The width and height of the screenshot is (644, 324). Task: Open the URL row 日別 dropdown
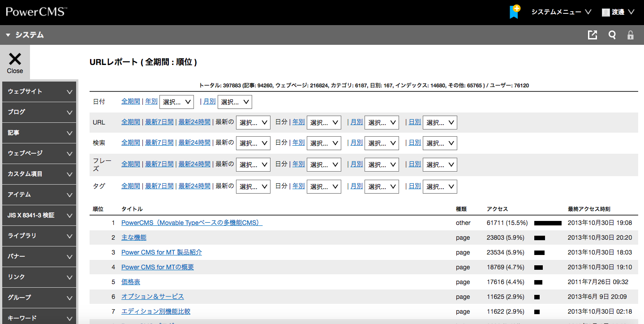tap(440, 122)
